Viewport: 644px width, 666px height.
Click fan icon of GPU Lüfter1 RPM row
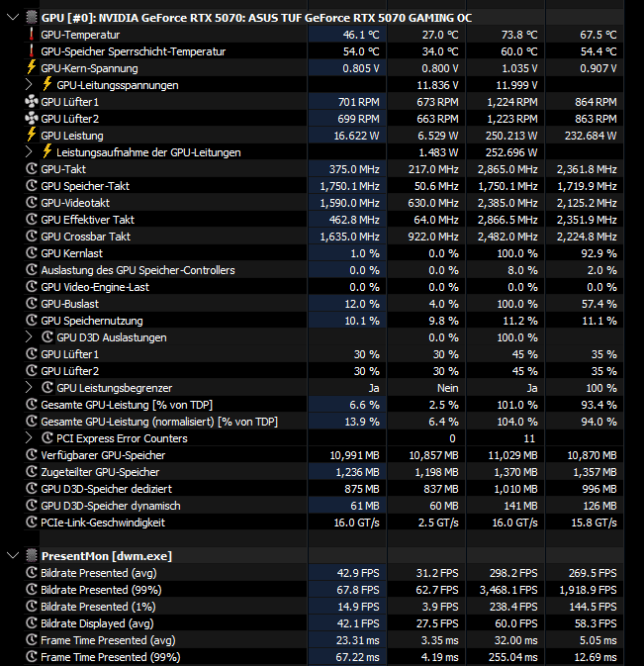(32, 102)
